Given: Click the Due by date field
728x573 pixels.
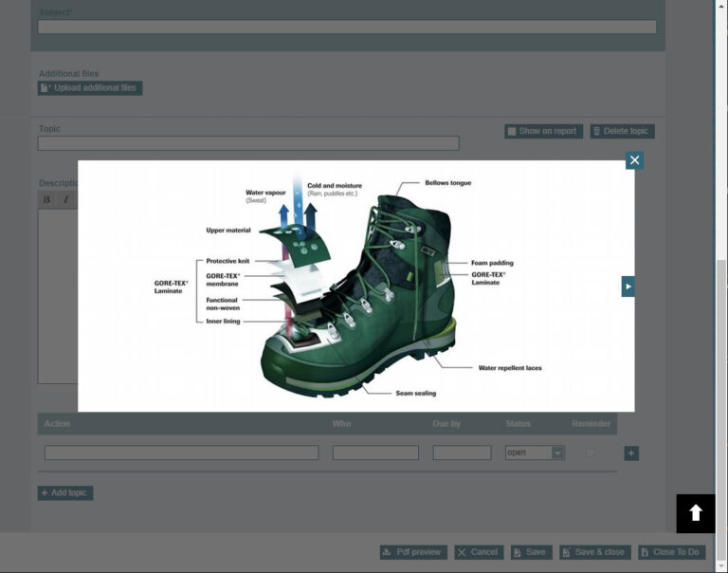Looking at the screenshot, I should click(x=462, y=453).
